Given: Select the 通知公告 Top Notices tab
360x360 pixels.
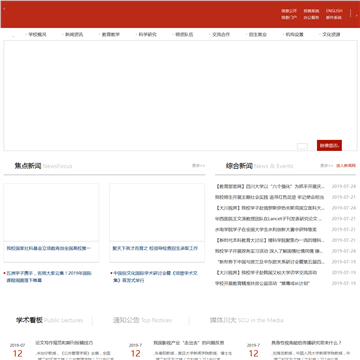Looking at the screenshot, I should coord(142,320).
